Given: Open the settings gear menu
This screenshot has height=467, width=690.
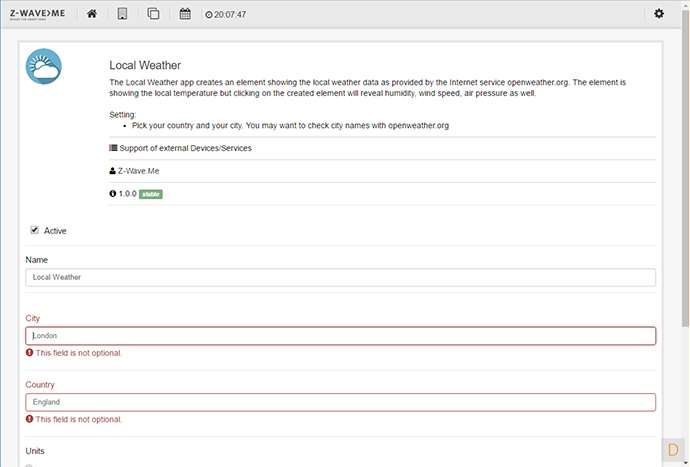Looking at the screenshot, I should tap(659, 14).
